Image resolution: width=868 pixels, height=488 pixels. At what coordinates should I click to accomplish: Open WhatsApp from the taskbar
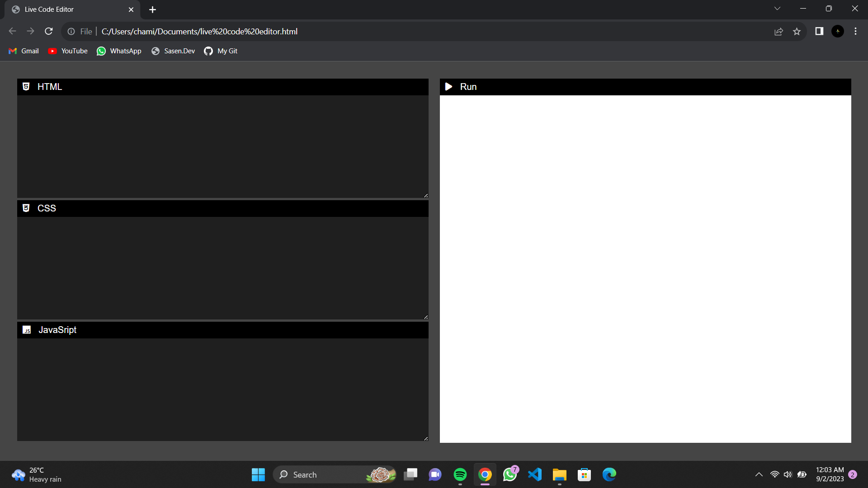[x=510, y=474]
